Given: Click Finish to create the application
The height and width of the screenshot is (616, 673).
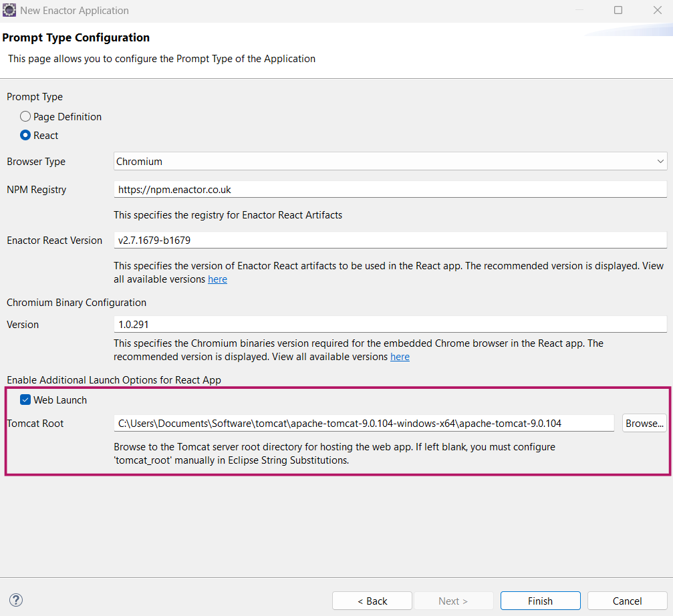Looking at the screenshot, I should pos(541,601).
